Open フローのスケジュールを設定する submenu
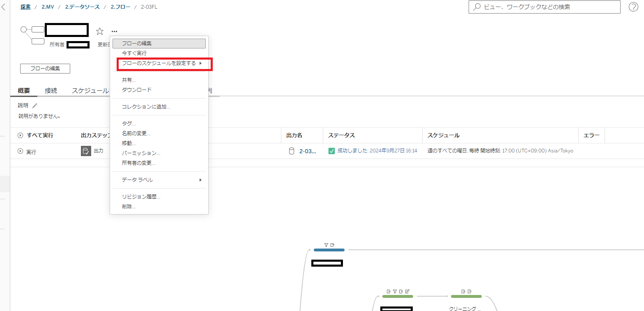Screen dimensions: 644x311 coord(159,63)
